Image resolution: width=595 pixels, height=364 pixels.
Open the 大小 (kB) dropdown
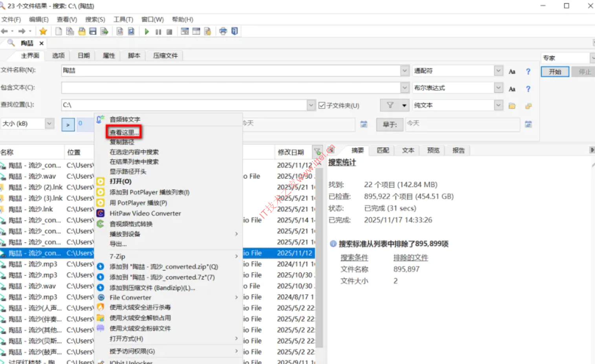point(49,124)
